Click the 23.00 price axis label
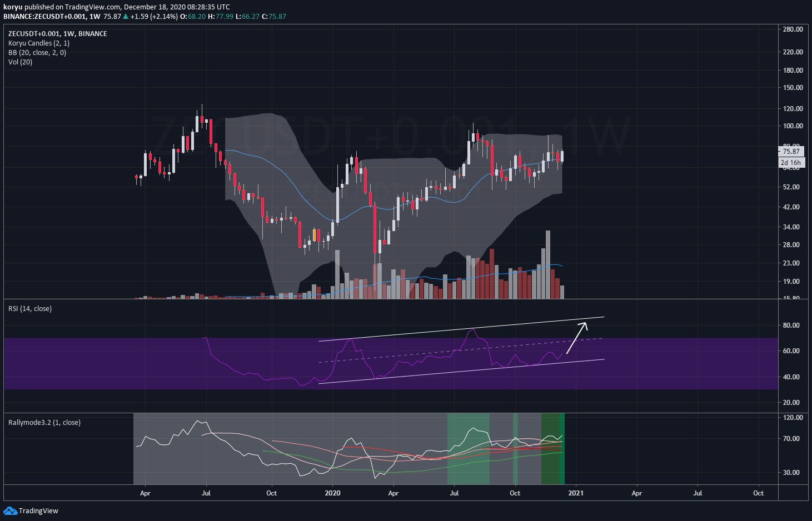 791,263
